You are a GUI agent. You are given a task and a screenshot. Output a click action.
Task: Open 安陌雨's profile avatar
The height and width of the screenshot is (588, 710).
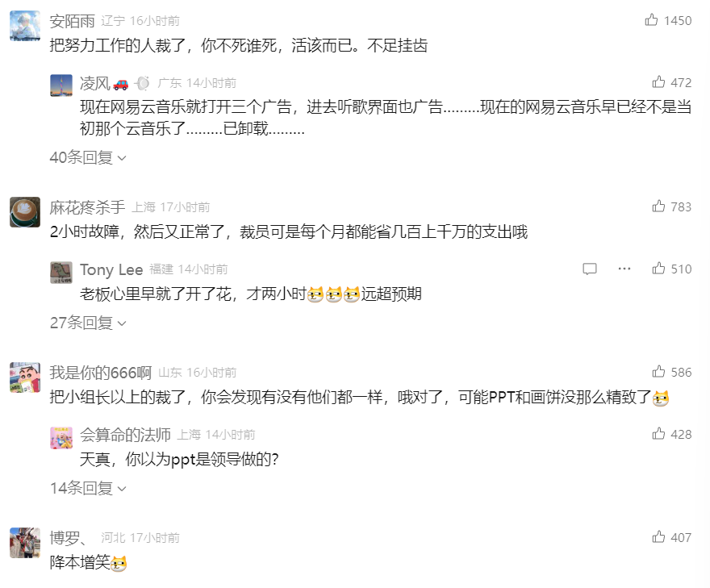(25, 26)
